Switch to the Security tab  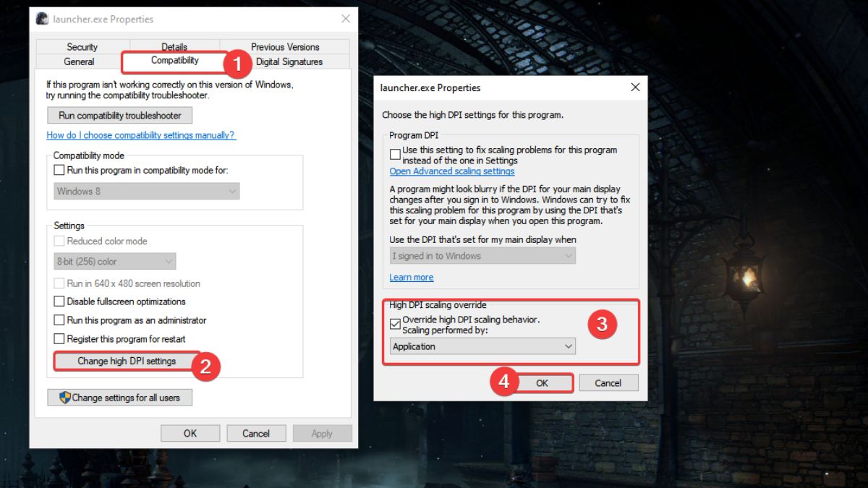pyautogui.click(x=82, y=46)
